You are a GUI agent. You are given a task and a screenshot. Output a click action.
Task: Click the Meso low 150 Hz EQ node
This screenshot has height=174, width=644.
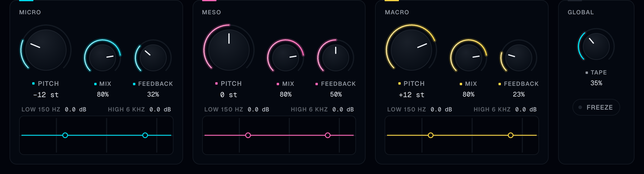point(248,135)
